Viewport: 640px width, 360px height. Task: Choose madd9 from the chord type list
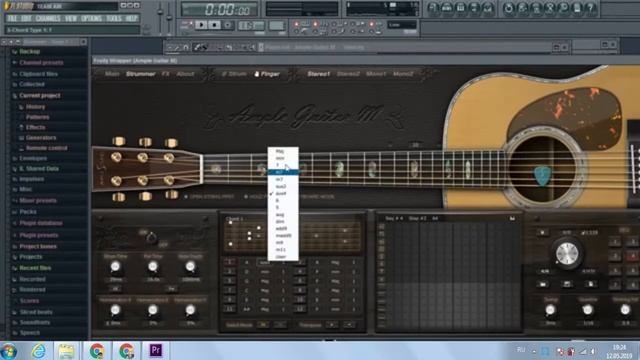tap(283, 236)
